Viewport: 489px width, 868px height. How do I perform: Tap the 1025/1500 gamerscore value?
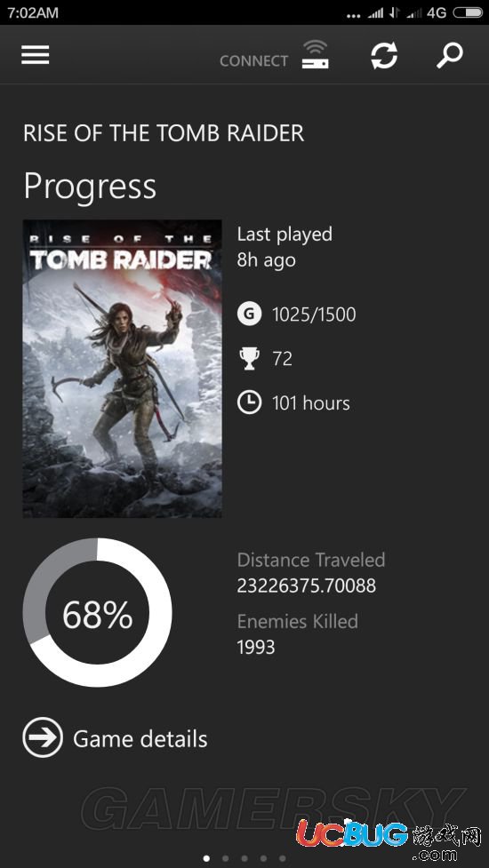tap(314, 315)
